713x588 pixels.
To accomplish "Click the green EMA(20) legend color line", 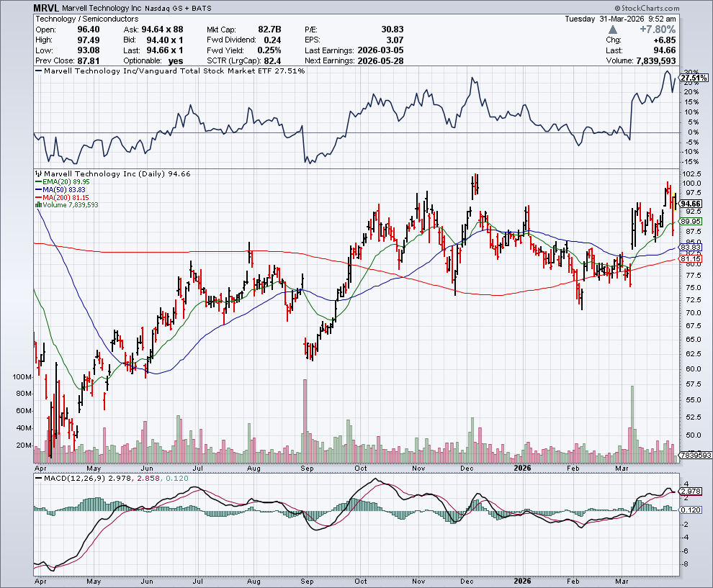I will pyautogui.click(x=37, y=182).
